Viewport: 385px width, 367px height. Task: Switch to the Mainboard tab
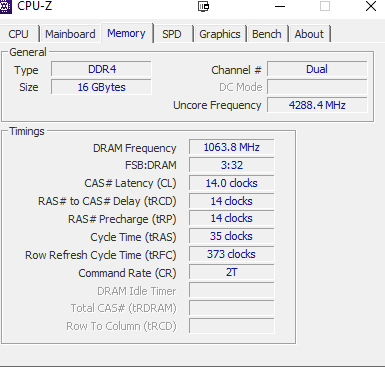[x=70, y=34]
